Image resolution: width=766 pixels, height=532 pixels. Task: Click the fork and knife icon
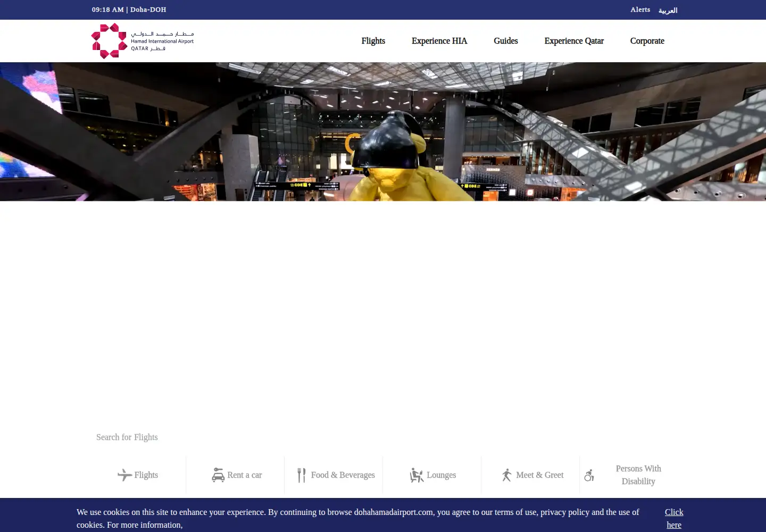[x=302, y=475]
